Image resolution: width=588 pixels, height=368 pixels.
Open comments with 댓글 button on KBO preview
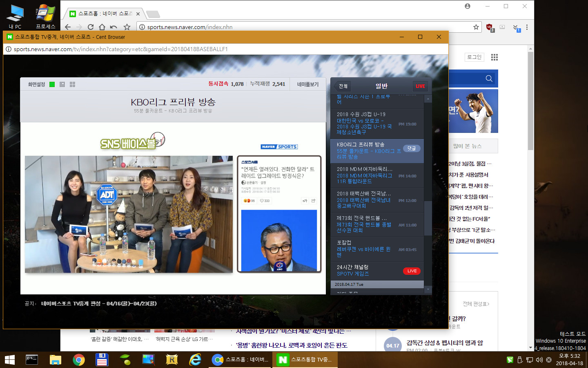[412, 148]
